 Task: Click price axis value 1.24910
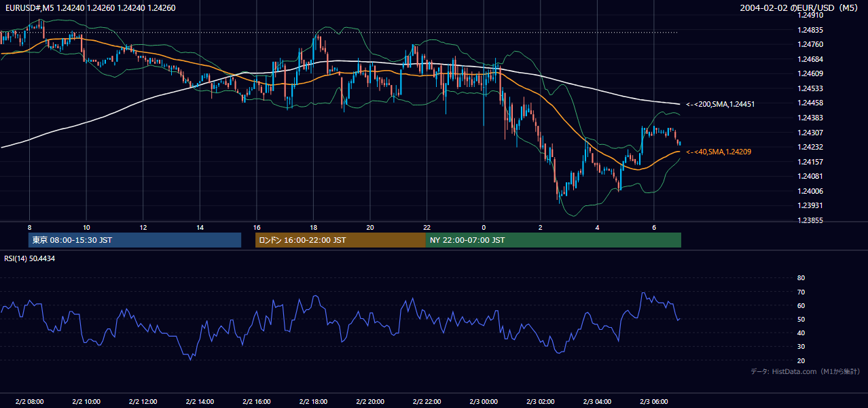[x=810, y=15]
